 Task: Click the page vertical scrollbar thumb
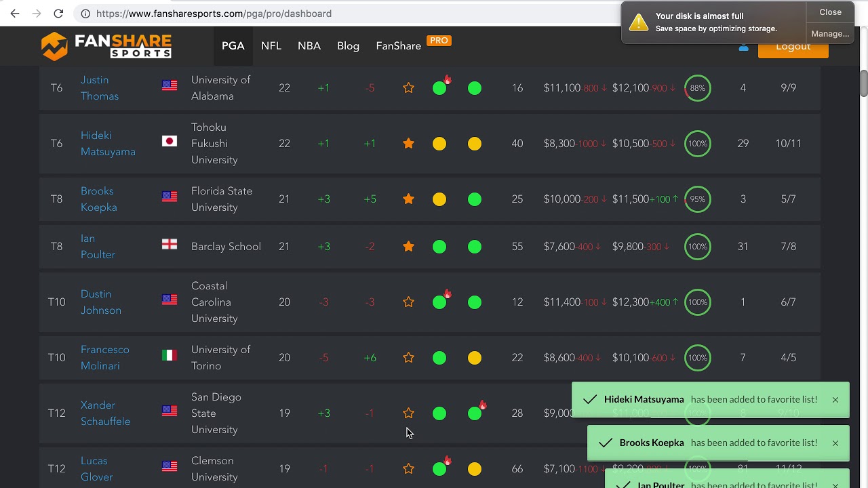pyautogui.click(x=863, y=83)
